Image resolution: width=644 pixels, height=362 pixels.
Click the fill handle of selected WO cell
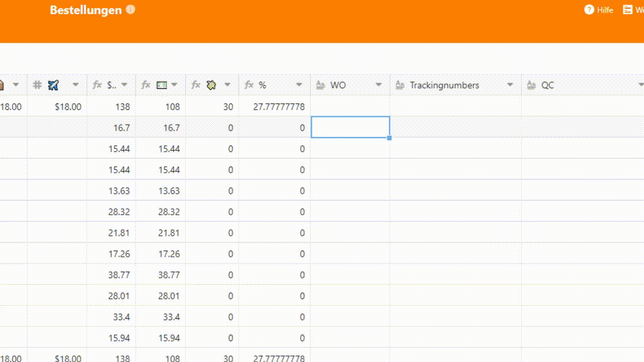pos(389,138)
